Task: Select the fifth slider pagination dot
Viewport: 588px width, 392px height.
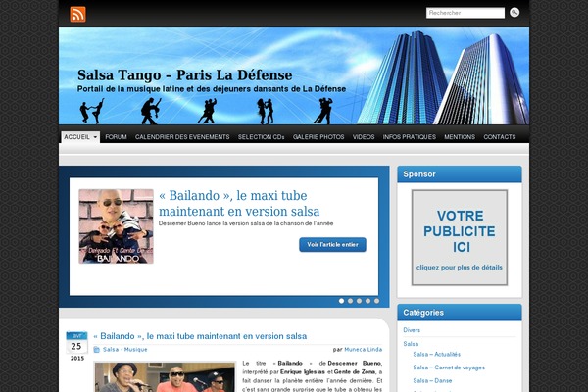Action: click(377, 301)
